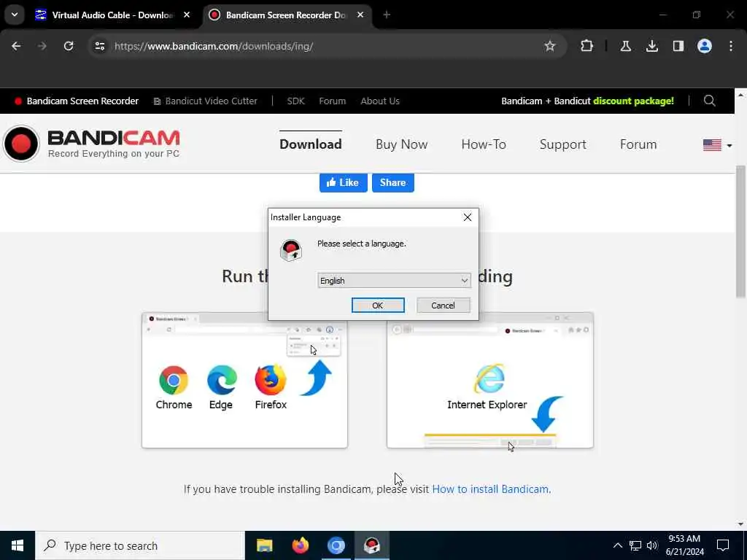The width and height of the screenshot is (747, 560).
Task: Cancel the Installer Language dialog
Action: point(443,306)
